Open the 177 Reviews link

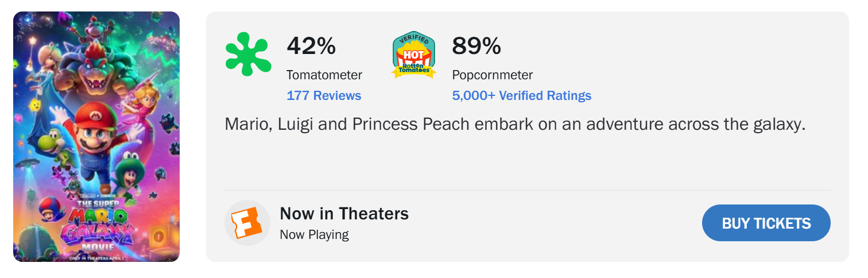point(324,96)
